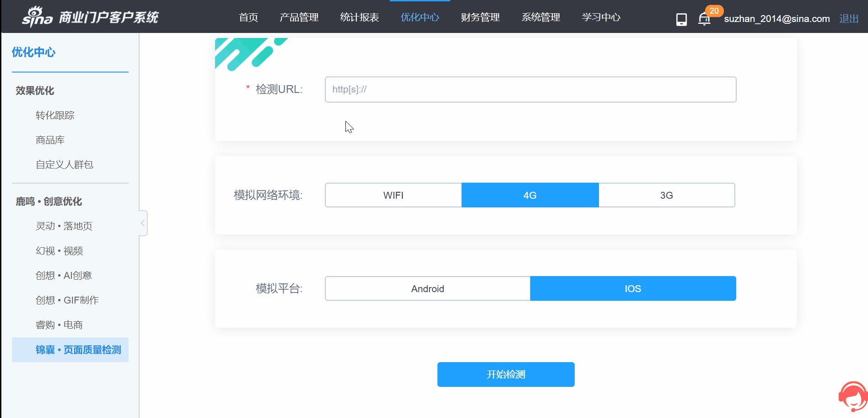Select WIFI network environment
Screen dimensions: 868x418
[x=393, y=195]
